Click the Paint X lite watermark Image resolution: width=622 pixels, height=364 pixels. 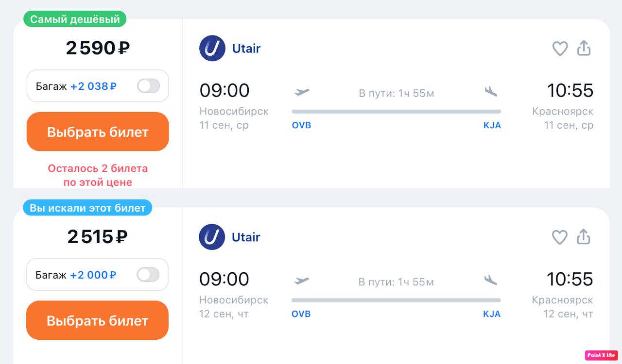tap(601, 355)
